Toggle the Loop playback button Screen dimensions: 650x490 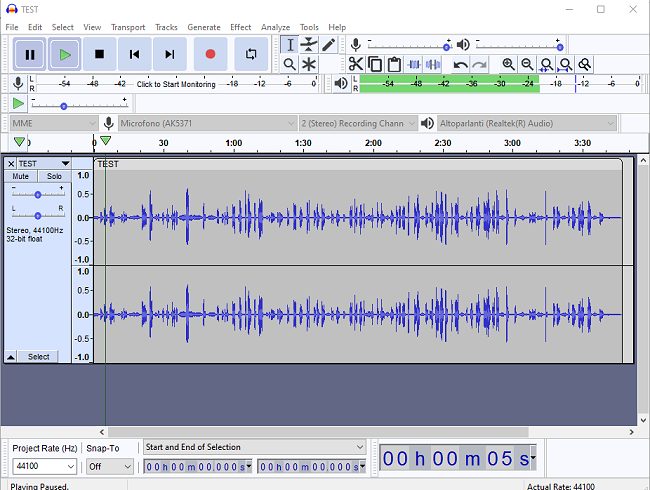coord(251,54)
